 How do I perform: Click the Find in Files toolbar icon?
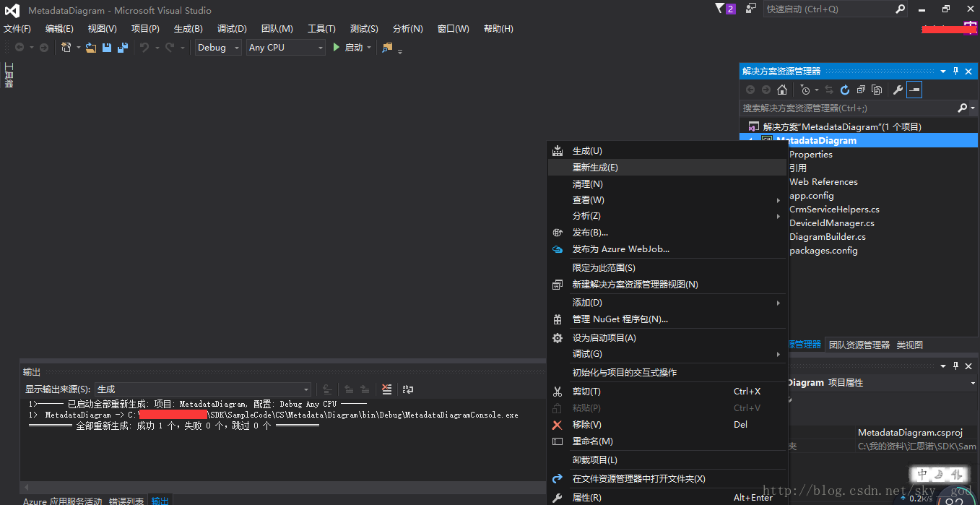point(387,48)
